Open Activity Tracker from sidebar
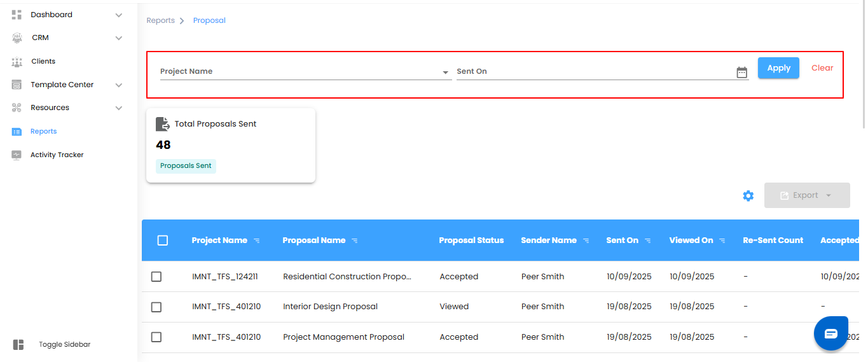This screenshot has width=868, height=362. click(57, 155)
